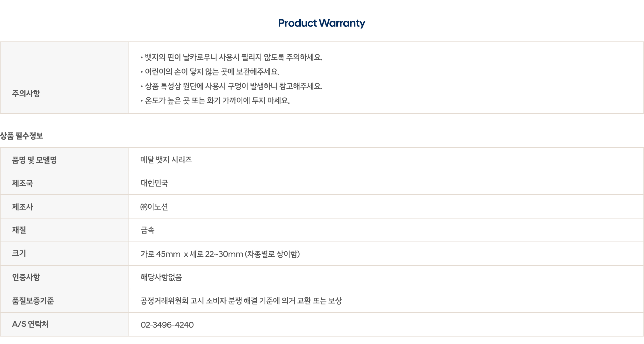This screenshot has height=344, width=644.
Task: Click the 해당사항없음 certification value
Action: point(161,277)
